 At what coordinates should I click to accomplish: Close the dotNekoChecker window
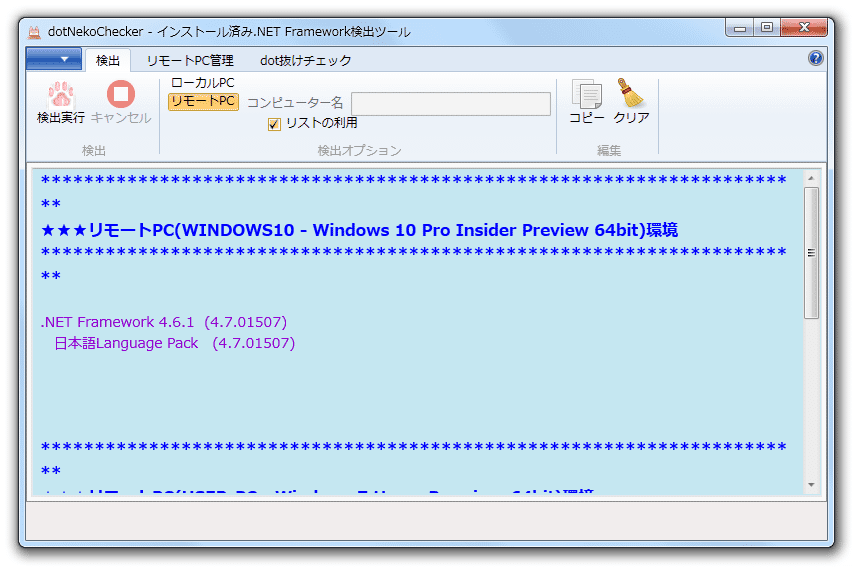coord(804,27)
